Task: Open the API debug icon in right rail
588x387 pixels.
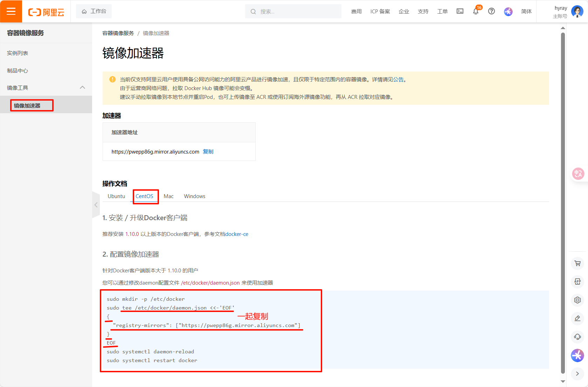Action: (x=577, y=281)
